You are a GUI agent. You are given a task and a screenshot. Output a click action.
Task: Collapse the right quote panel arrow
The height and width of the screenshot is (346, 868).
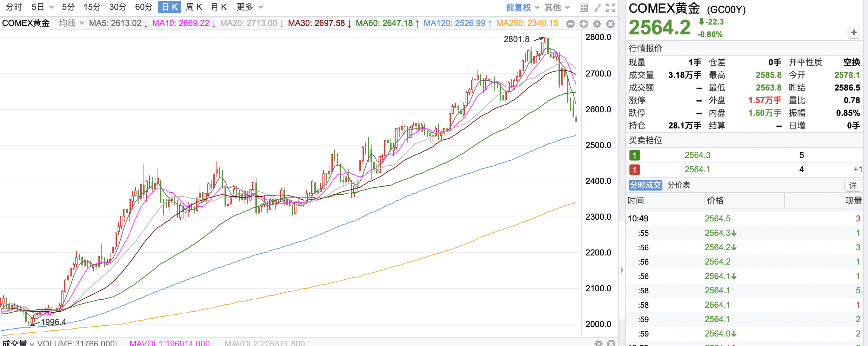click(x=622, y=270)
